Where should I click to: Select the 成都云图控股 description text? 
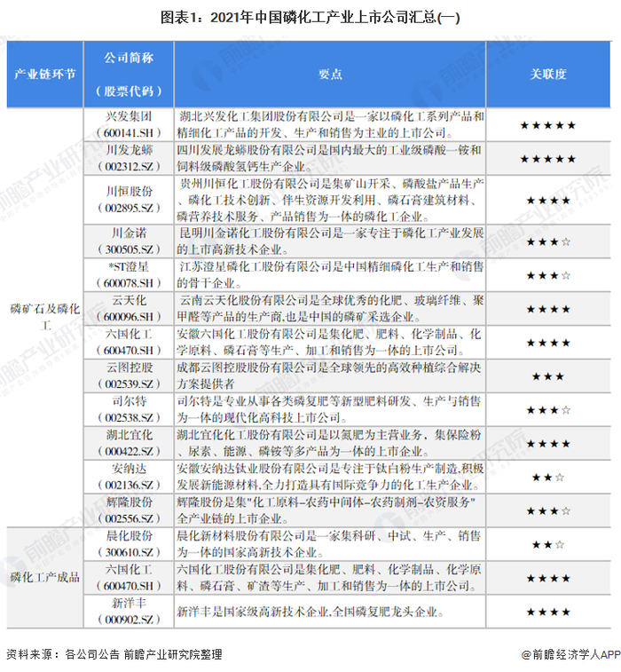tap(330, 376)
